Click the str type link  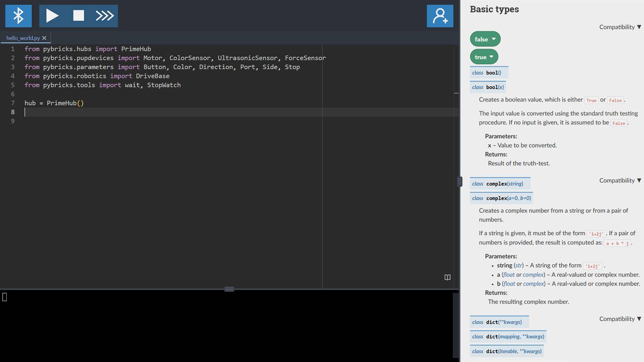pos(519,265)
